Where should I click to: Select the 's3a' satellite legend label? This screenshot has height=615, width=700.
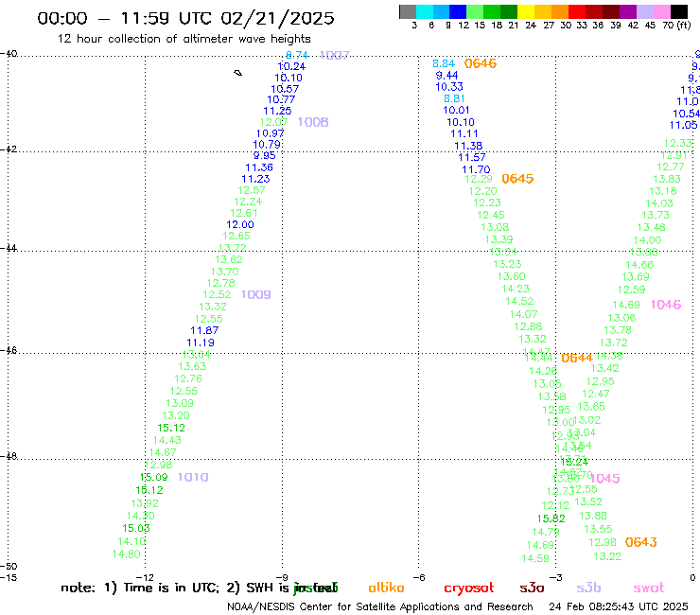click(x=532, y=588)
